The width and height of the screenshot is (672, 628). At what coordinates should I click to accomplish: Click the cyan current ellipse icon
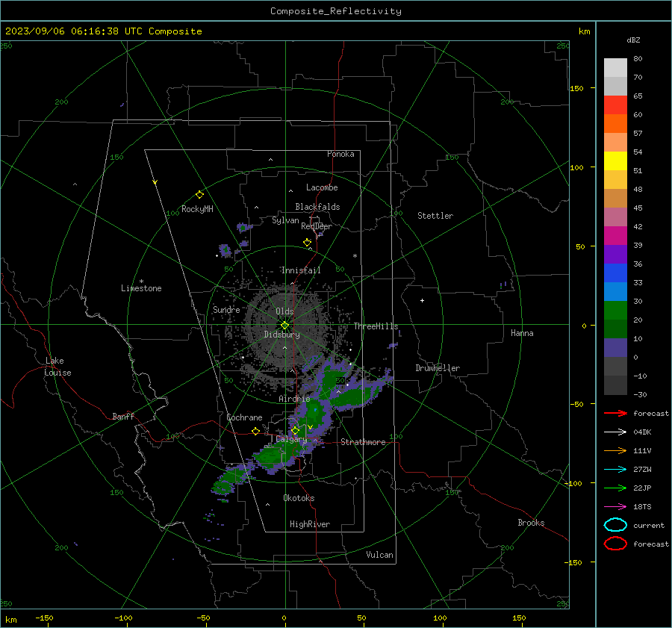coord(615,525)
